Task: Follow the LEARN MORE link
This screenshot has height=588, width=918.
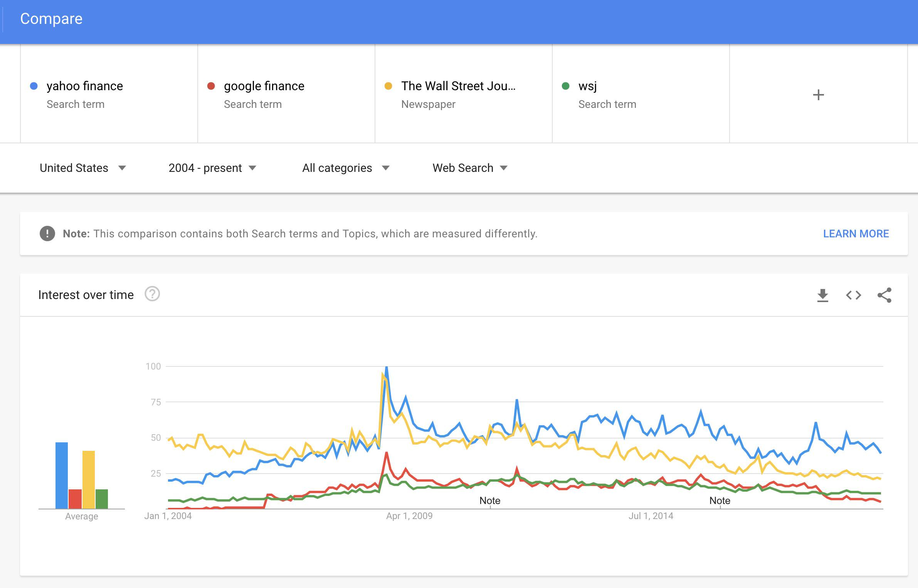Action: 856,234
